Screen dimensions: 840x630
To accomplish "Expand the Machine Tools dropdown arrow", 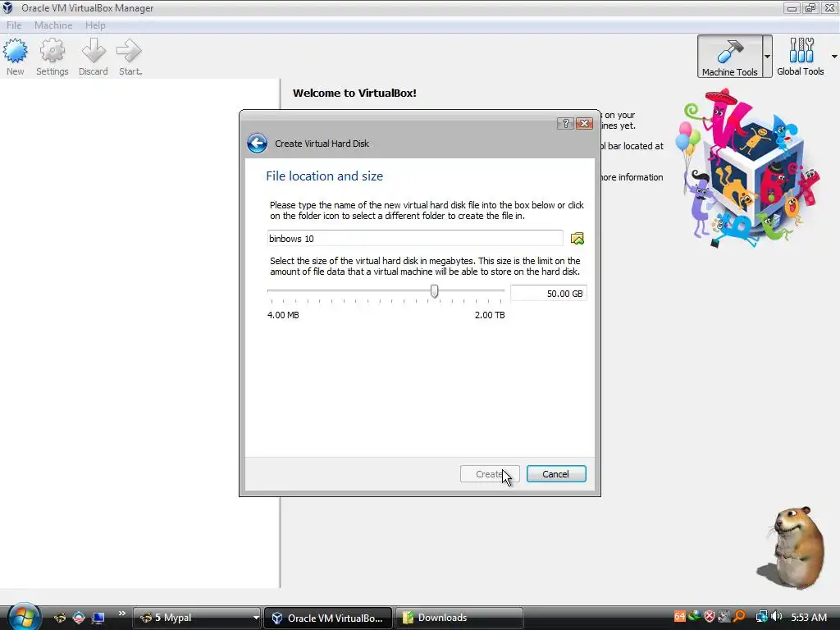I will 767,57.
